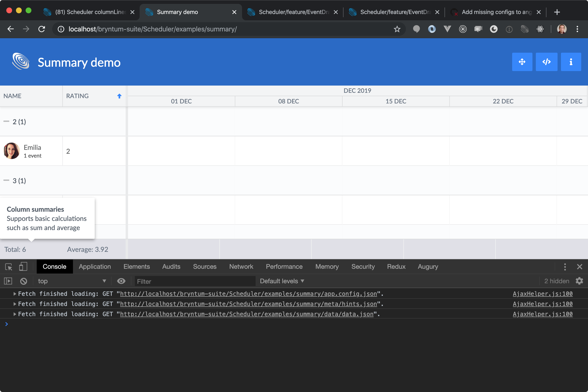
Task: Expand the data.json fetch log entry
Action: pos(15,314)
